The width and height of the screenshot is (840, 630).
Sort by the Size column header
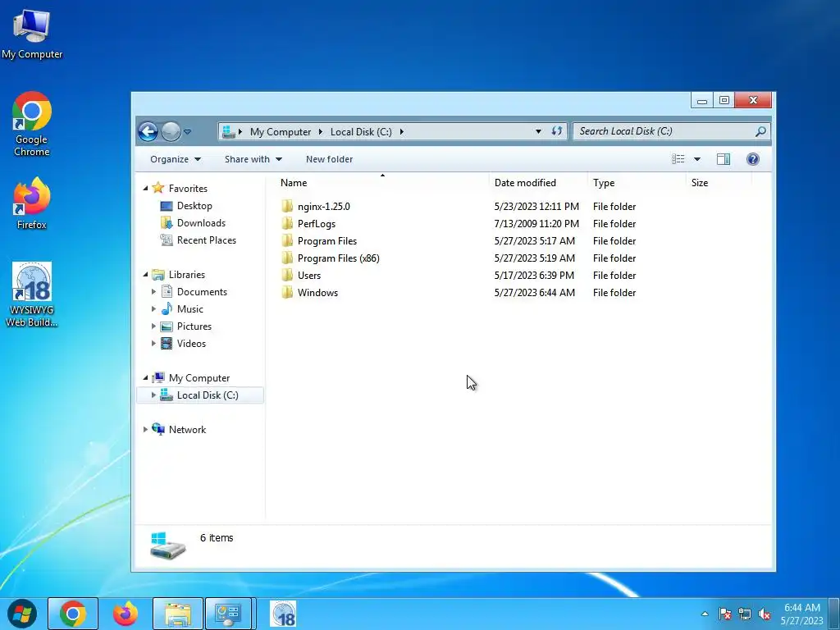[700, 183]
